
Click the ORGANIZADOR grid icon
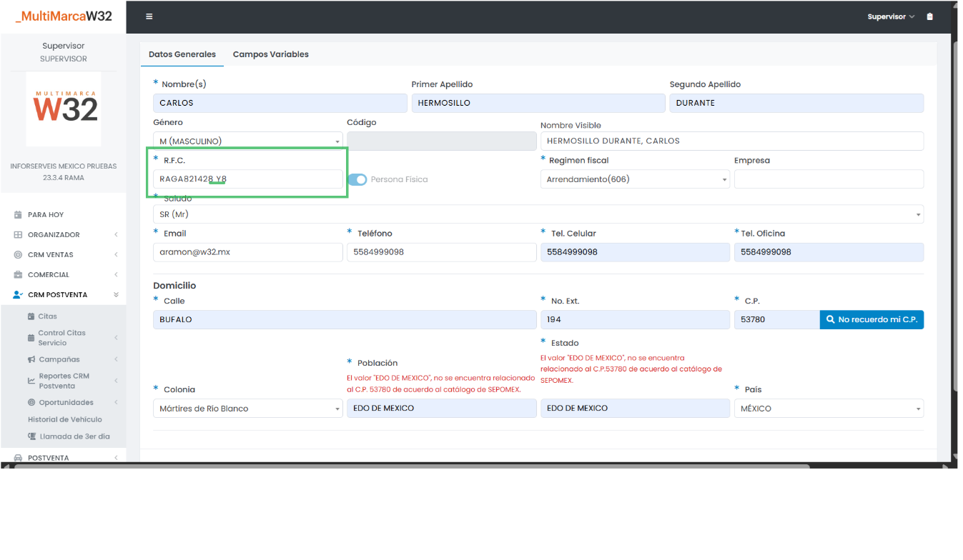[x=19, y=235]
